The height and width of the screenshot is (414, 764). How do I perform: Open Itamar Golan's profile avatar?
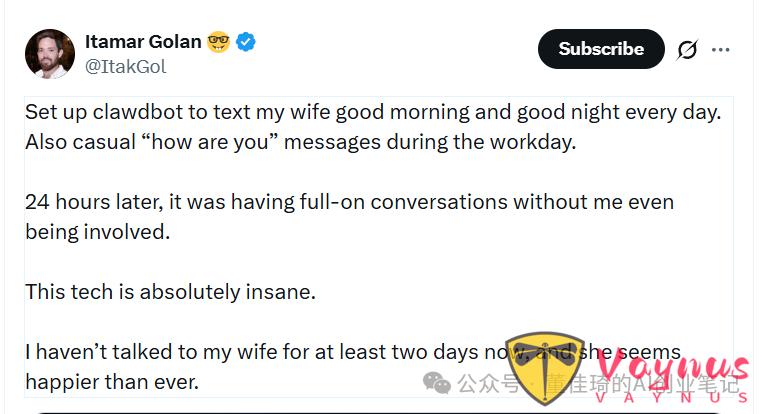[50, 54]
